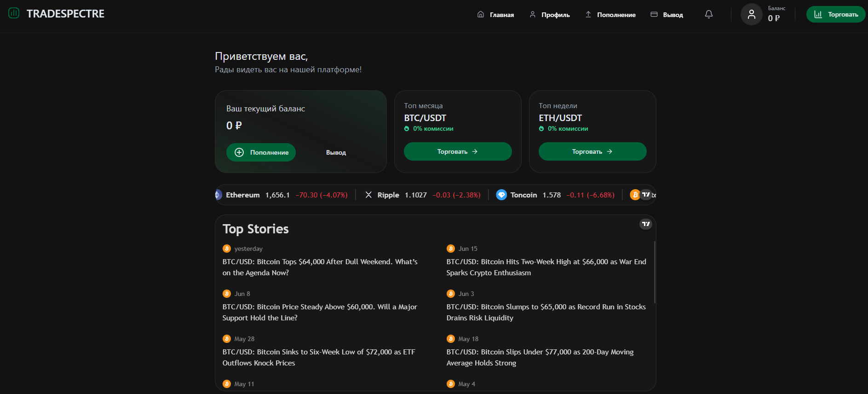Click the header balance '0 ₽' value
The image size is (868, 394).
[774, 18]
